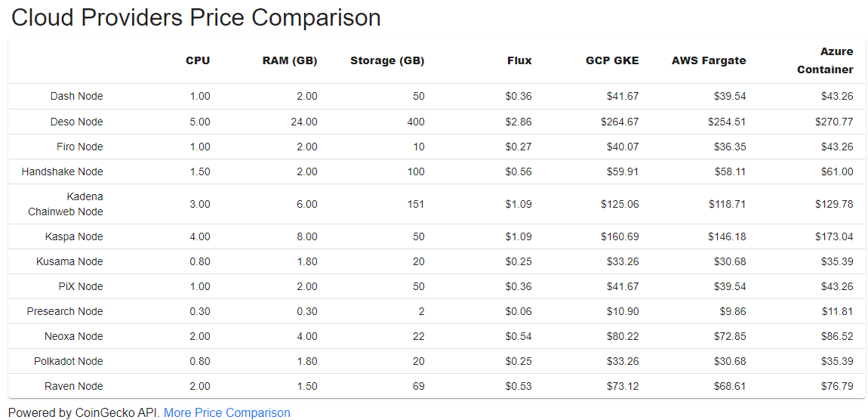868x420 pixels.
Task: Click the $76.79 Azure price
Action: click(838, 386)
